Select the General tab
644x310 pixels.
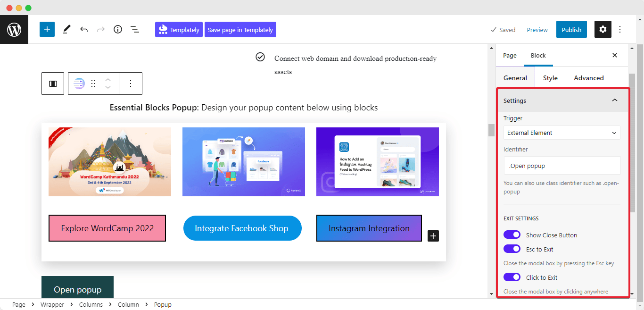point(515,78)
